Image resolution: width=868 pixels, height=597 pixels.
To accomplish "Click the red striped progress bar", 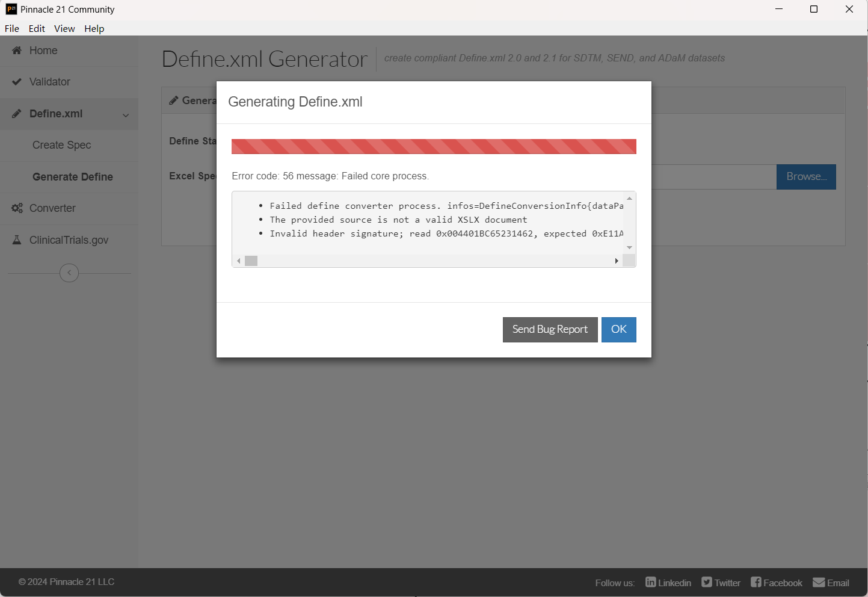I will (434, 146).
